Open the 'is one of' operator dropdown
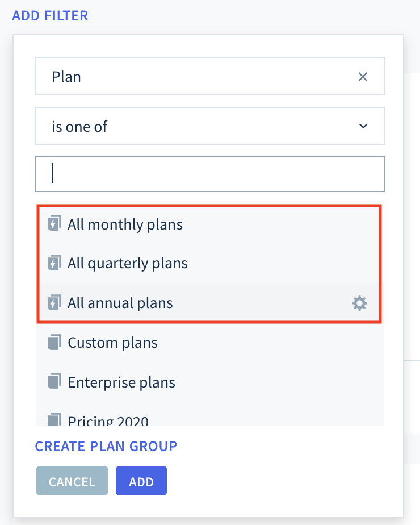Image resolution: width=420 pixels, height=525 pixels. (x=210, y=126)
